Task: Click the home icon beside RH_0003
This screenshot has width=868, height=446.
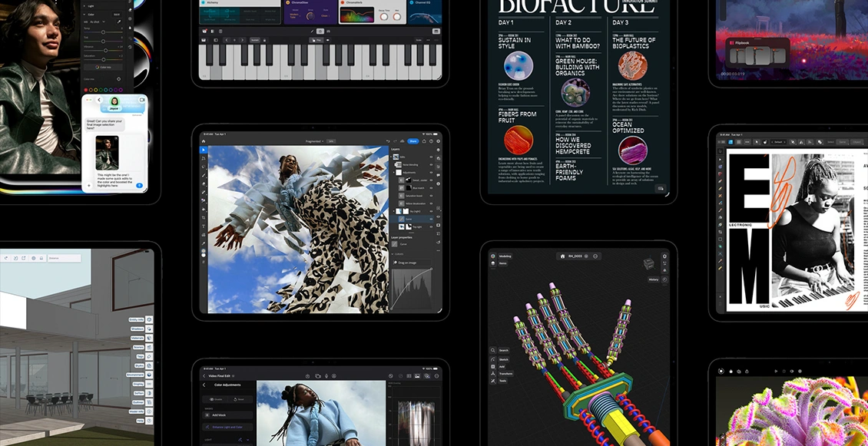Action: point(562,256)
